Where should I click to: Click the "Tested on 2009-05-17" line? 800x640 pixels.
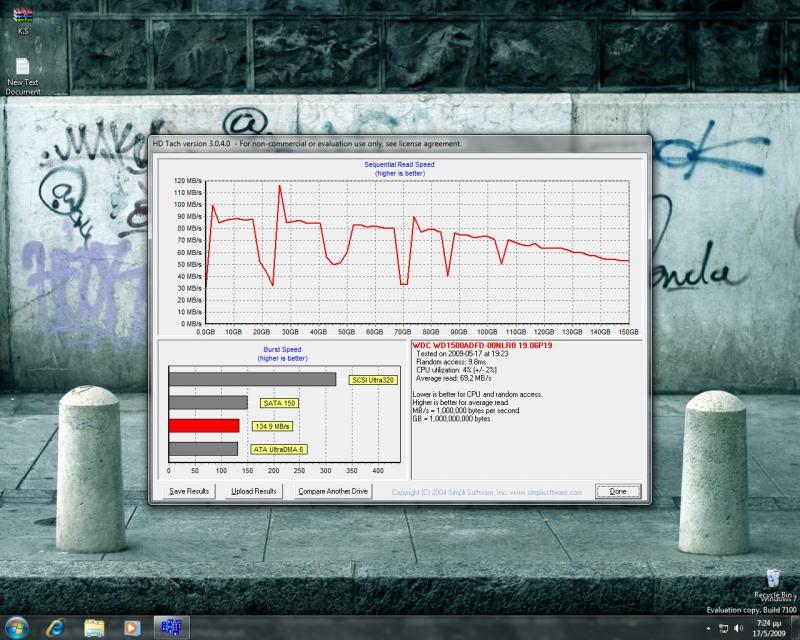[x=462, y=354]
